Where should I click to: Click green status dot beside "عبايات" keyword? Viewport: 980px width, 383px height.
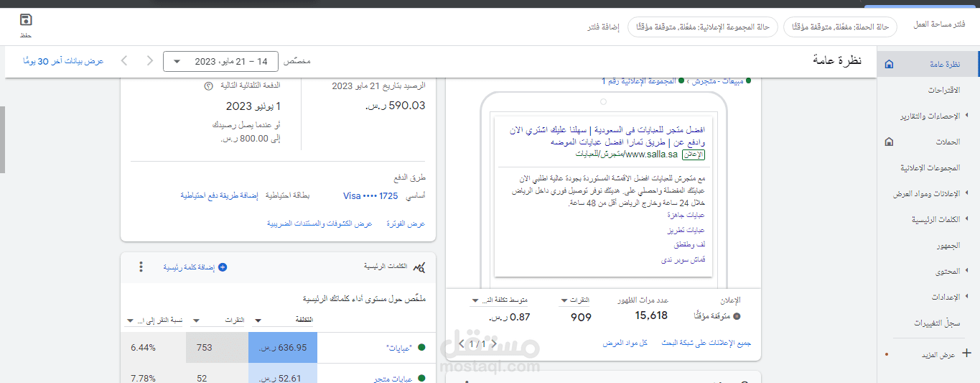[x=421, y=347]
